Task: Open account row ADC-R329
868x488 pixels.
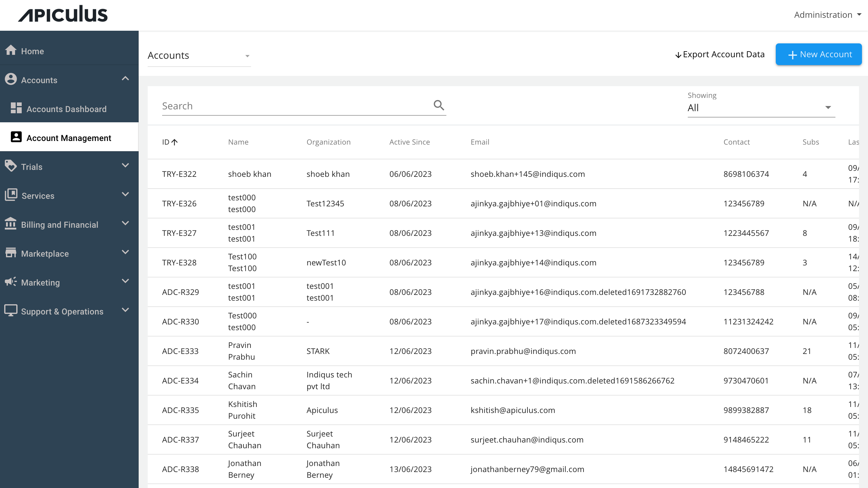Action: (x=503, y=292)
